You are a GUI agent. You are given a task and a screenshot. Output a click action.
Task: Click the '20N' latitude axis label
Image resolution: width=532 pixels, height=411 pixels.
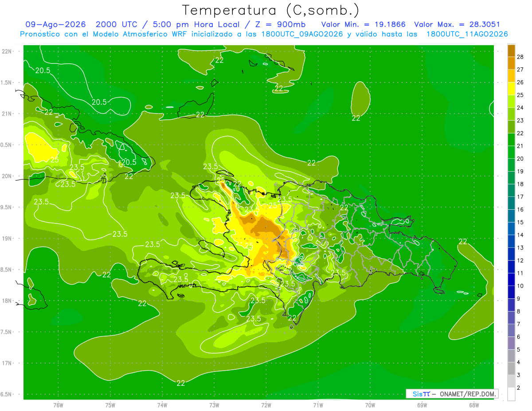pyautogui.click(x=7, y=176)
